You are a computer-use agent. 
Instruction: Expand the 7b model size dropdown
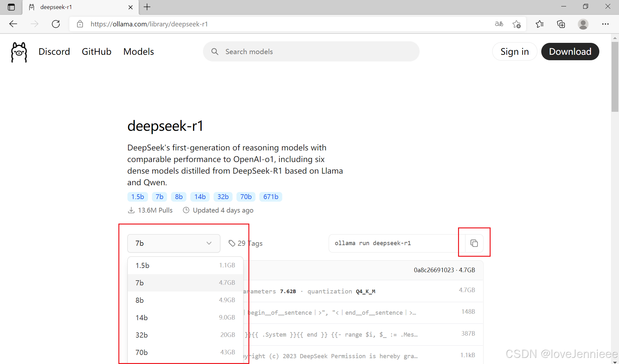click(174, 243)
